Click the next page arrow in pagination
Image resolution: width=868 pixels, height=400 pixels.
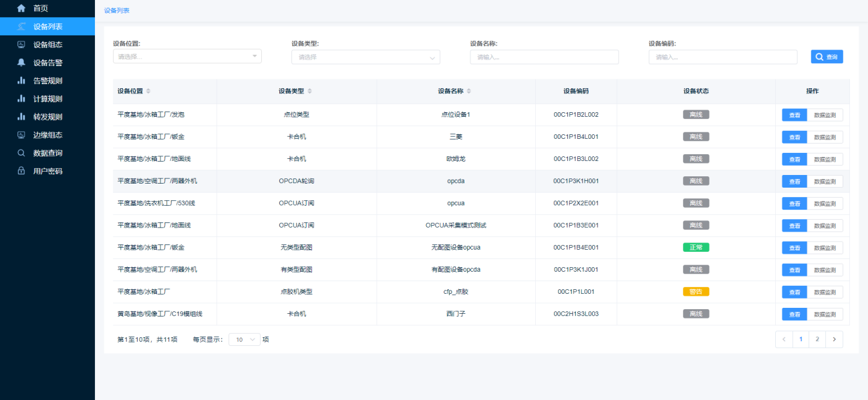tap(834, 339)
